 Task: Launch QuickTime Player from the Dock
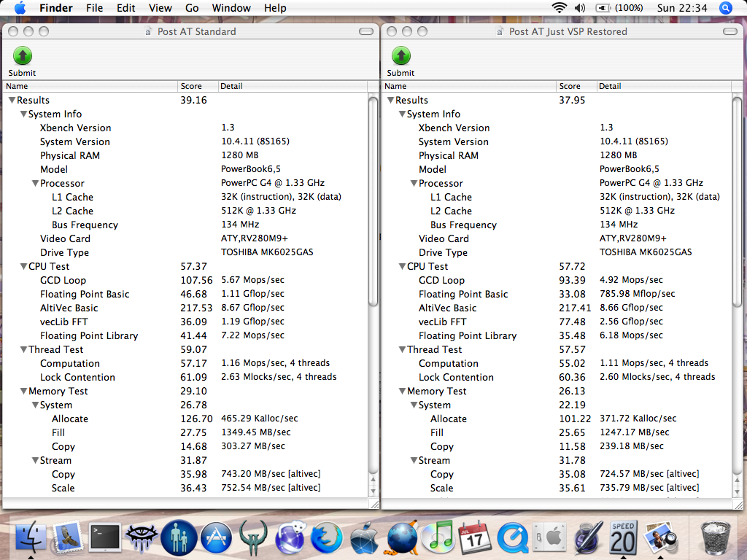click(x=513, y=538)
